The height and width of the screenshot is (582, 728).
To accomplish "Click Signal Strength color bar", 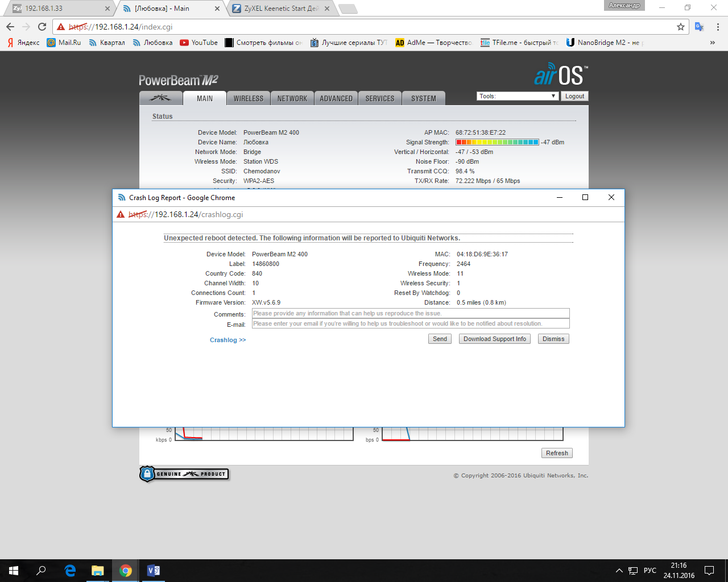I will (497, 142).
